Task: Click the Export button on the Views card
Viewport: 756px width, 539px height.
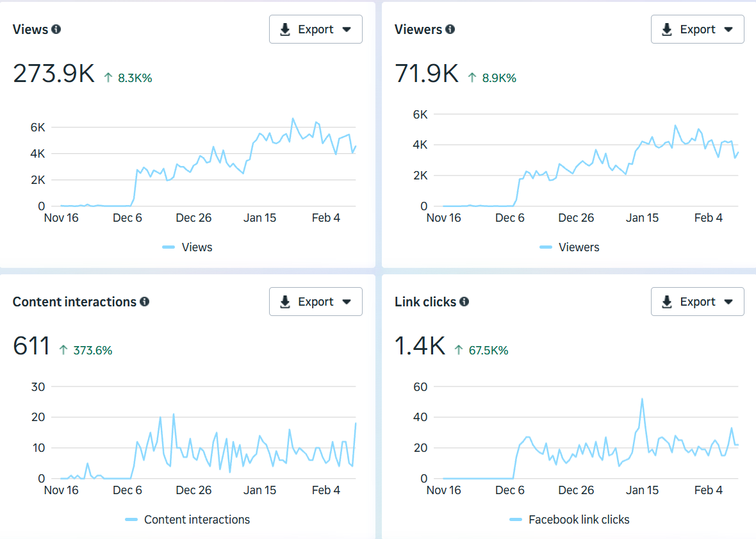Action: pos(316,29)
